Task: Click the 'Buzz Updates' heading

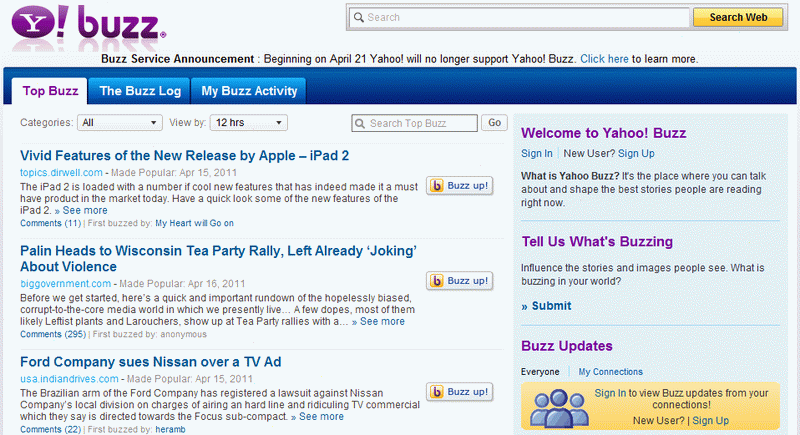Action: point(567,346)
